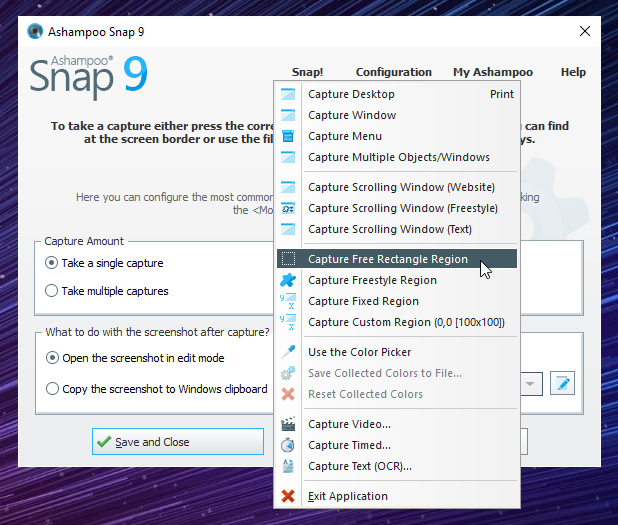The width and height of the screenshot is (618, 525).
Task: Open the dropdown arrow beside the pencil button
Action: [x=531, y=383]
